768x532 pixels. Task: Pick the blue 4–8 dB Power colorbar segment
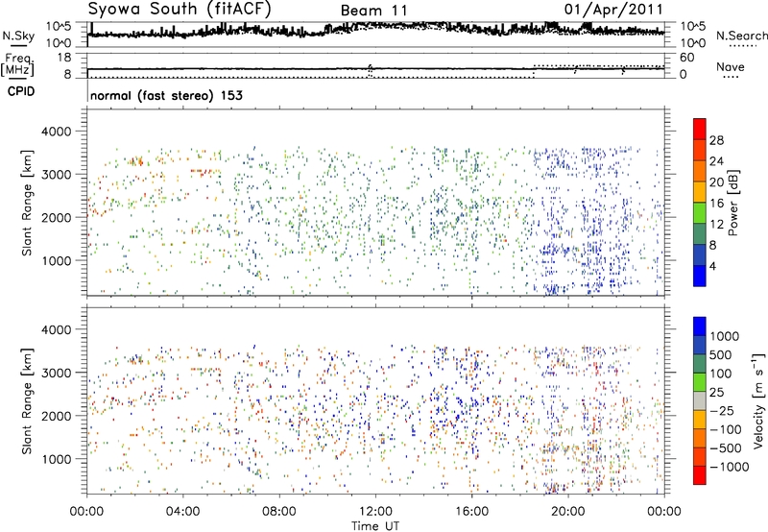pyautogui.click(x=700, y=255)
